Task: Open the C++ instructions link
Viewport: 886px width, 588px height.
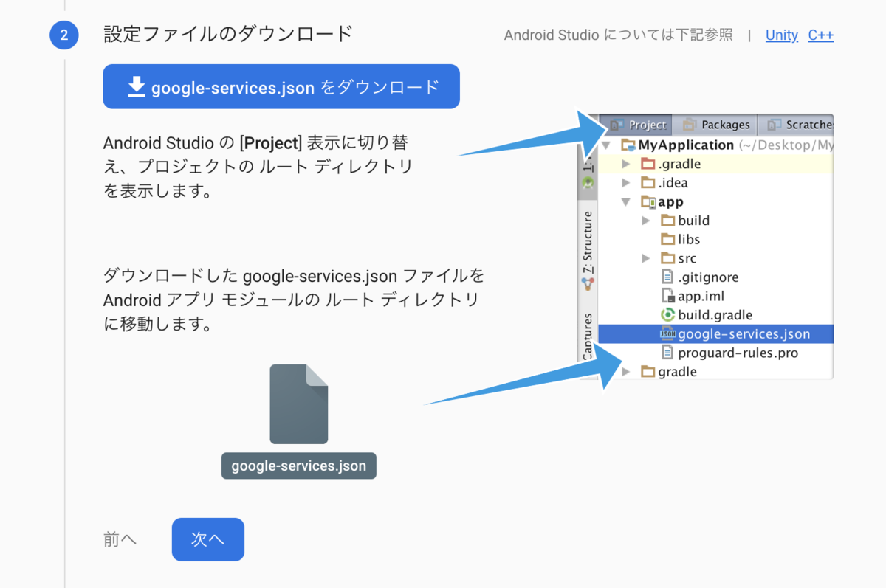Action: click(x=821, y=35)
